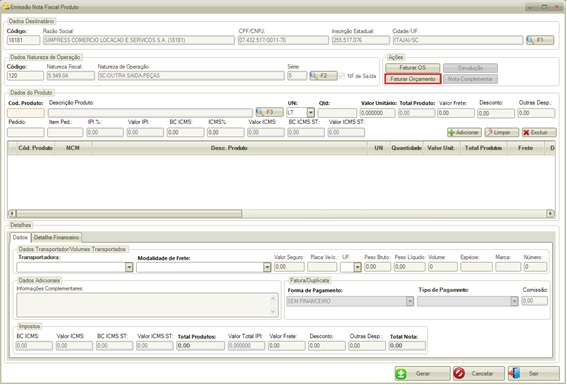Click the Sair exit button
Viewport: 567px width, 385px height.
(x=533, y=373)
